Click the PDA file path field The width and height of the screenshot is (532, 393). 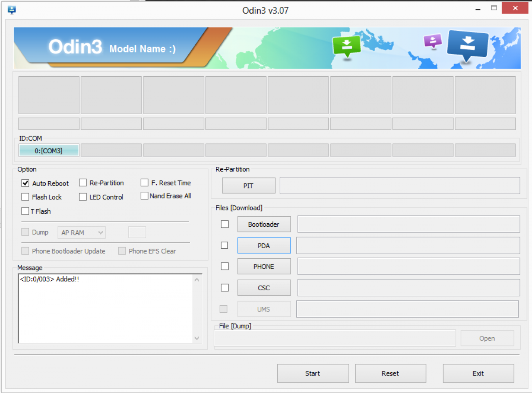(408, 245)
